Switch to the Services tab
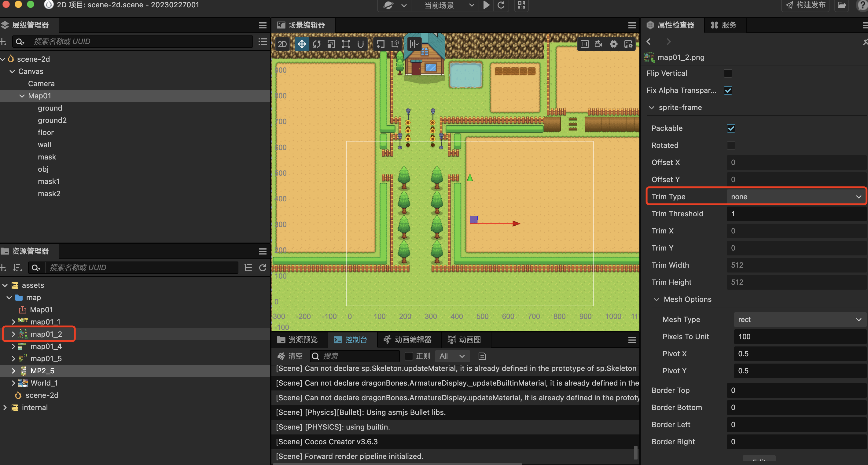The image size is (868, 465). [724, 25]
